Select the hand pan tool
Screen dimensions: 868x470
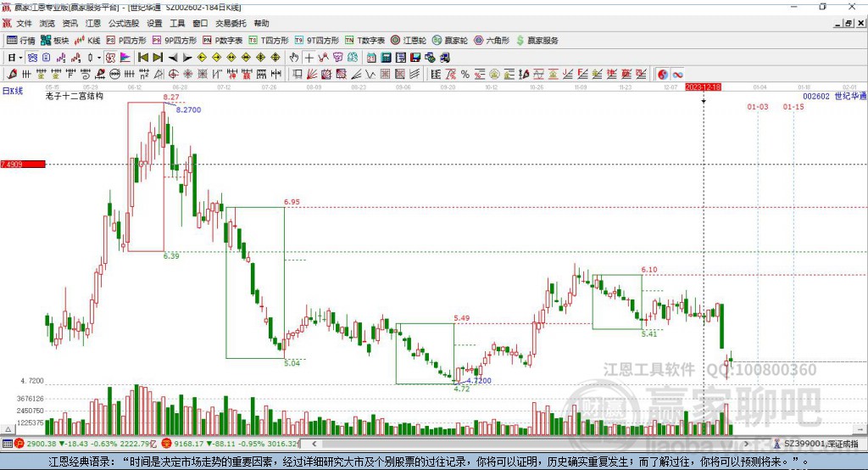pyautogui.click(x=294, y=58)
